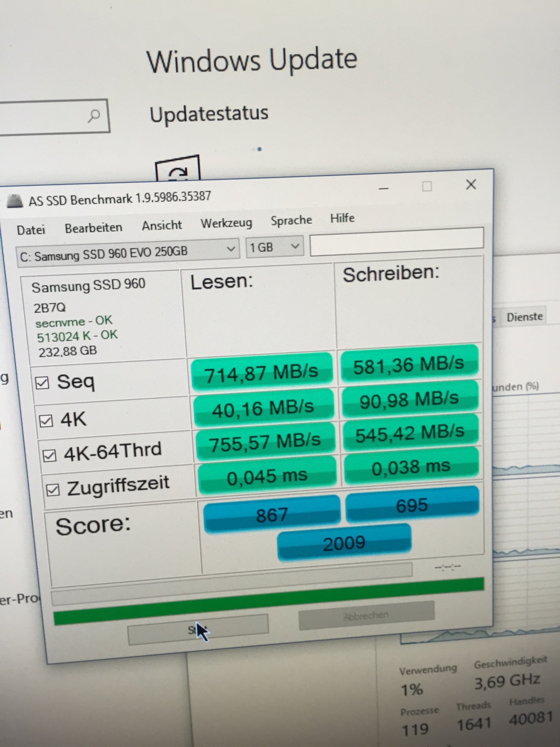Toggle the Seq test checkbox
This screenshot has height=747, width=560.
click(42, 383)
